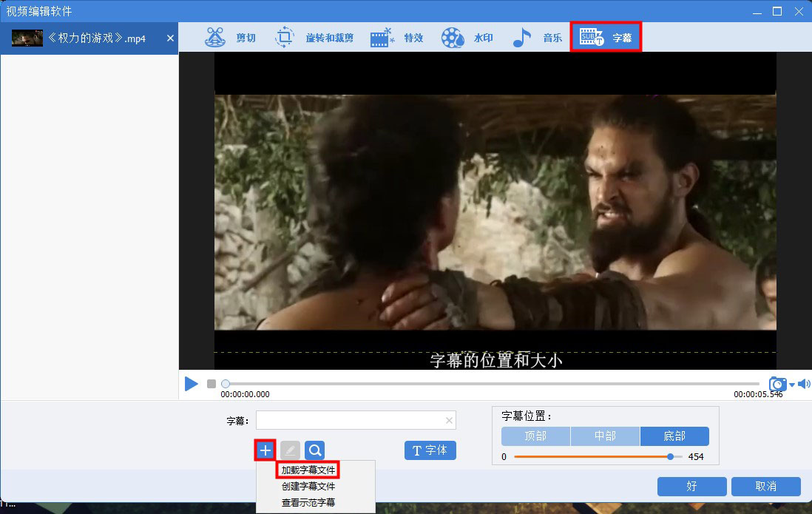812x514 pixels.
Task: Close the 《权力的游戏》.mp4 file entry
Action: 170,38
